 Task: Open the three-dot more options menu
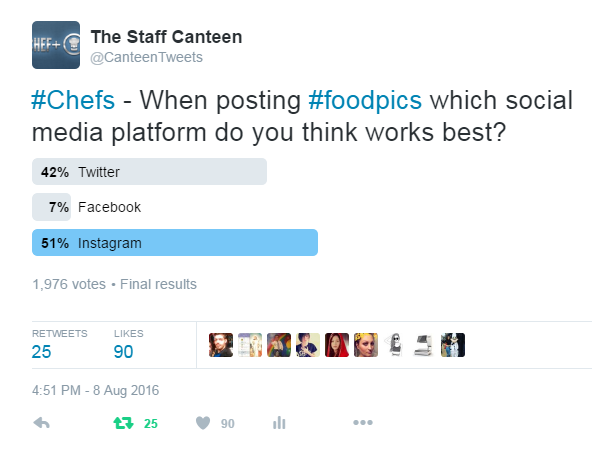coord(362,423)
